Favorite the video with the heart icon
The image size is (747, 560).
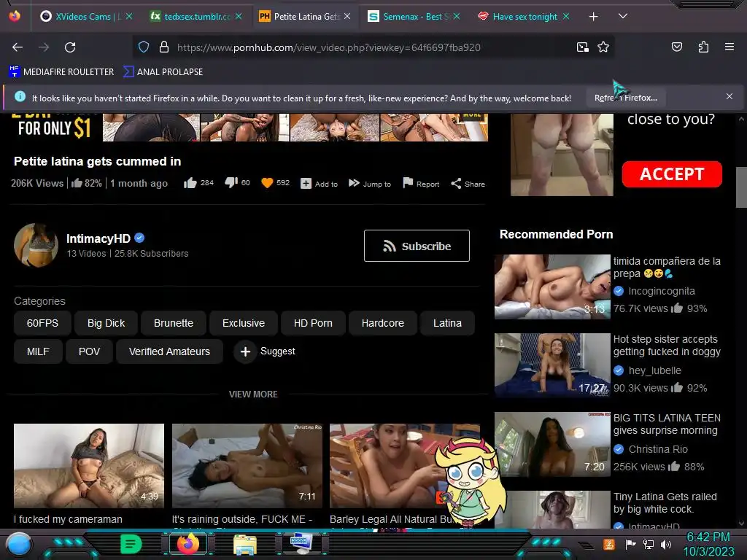pyautogui.click(x=267, y=183)
